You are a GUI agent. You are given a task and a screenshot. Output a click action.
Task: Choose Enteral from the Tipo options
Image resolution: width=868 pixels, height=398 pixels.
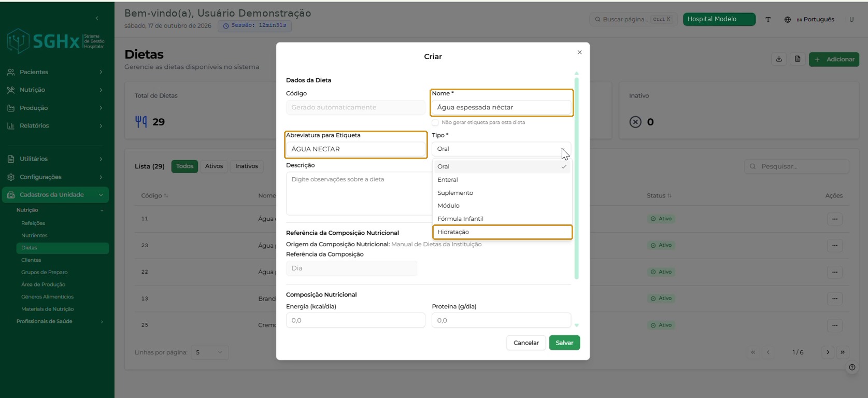(502, 180)
